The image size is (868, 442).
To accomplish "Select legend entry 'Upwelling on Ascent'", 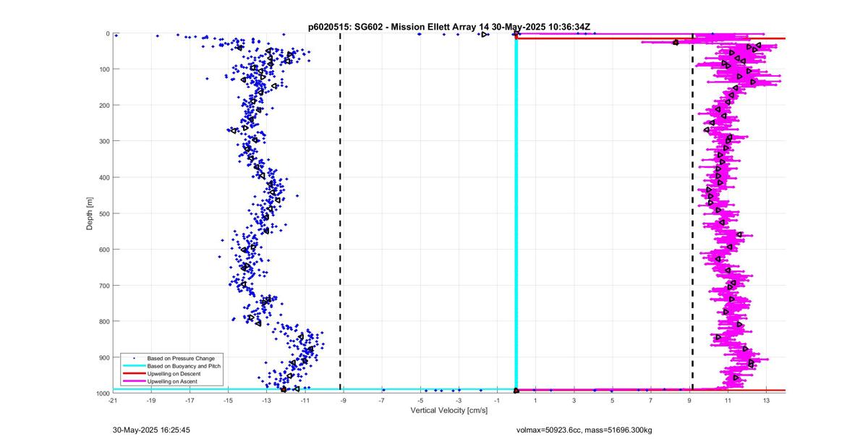I will pos(174,381).
